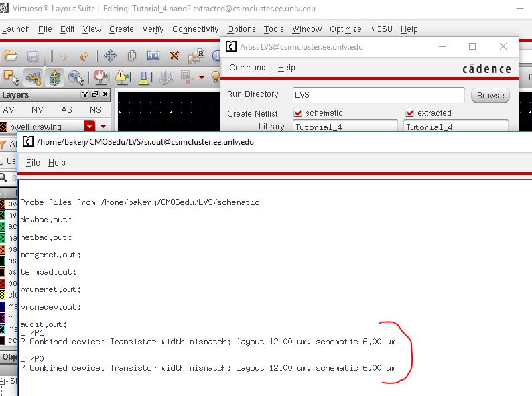
Task: Click the search magnifier in the Layers panel
Action: pyautogui.click(x=3, y=177)
